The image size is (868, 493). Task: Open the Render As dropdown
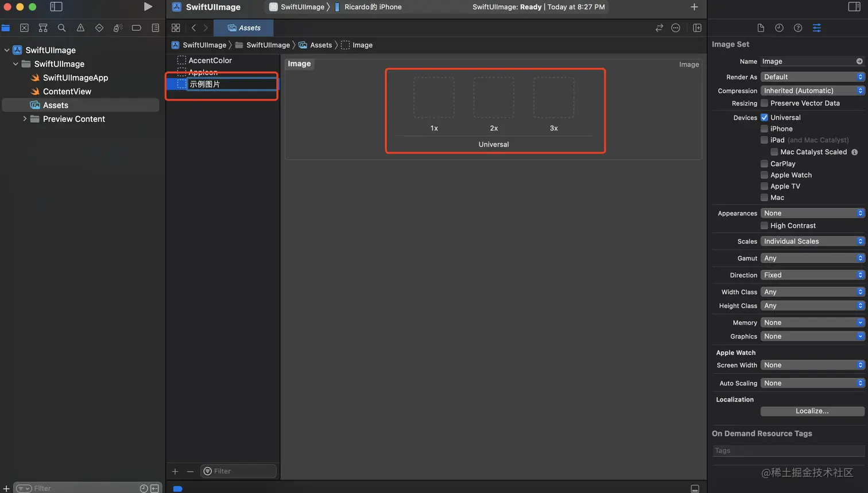(812, 77)
